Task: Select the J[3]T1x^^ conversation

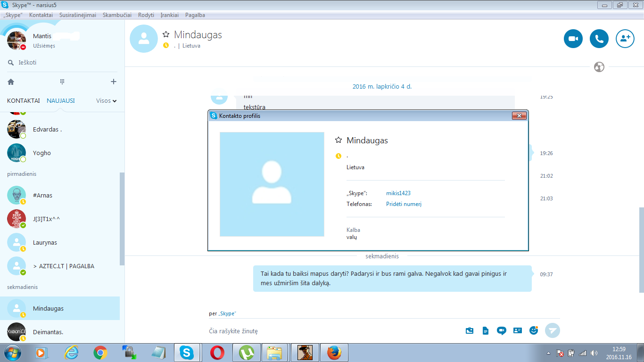Action: tap(60, 219)
